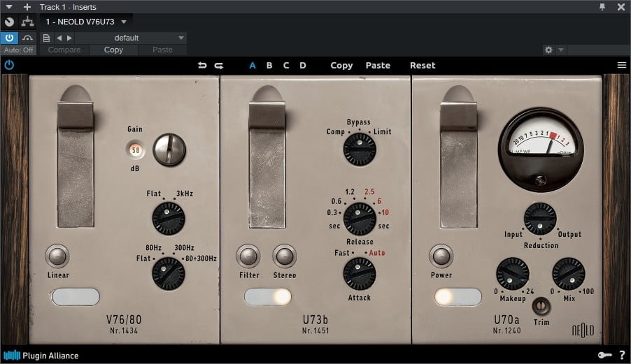Viewport: 631px width, 364px height.
Task: Click the host Compare button
Action: click(64, 50)
